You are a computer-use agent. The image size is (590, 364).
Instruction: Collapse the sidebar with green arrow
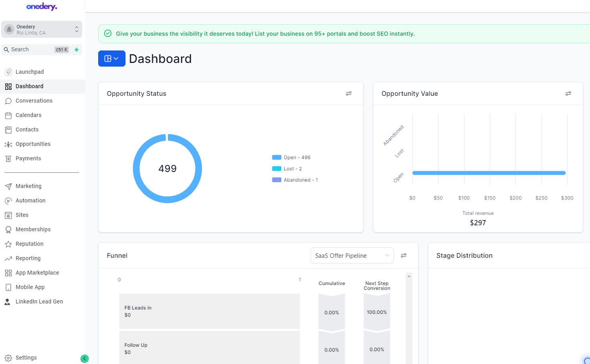click(85, 359)
